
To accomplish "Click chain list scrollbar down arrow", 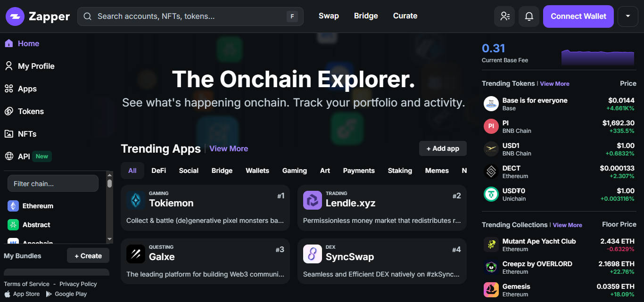I will tap(109, 239).
